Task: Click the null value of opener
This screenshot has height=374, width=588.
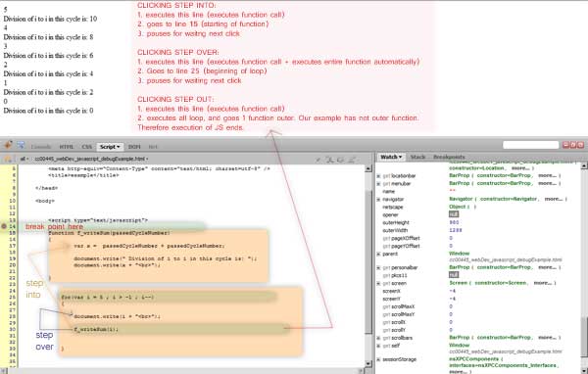Action: [x=454, y=214]
